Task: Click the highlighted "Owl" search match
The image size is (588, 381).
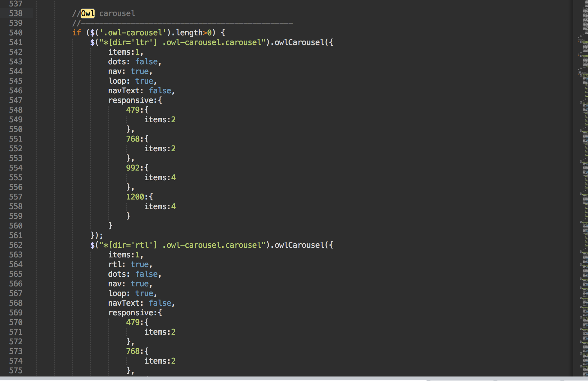Action: tap(87, 13)
